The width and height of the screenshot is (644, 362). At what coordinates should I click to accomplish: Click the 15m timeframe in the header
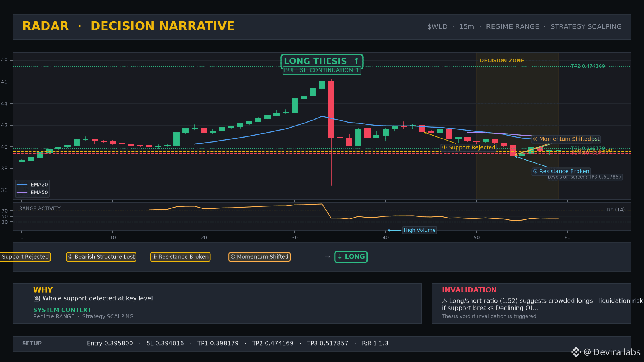(x=467, y=27)
